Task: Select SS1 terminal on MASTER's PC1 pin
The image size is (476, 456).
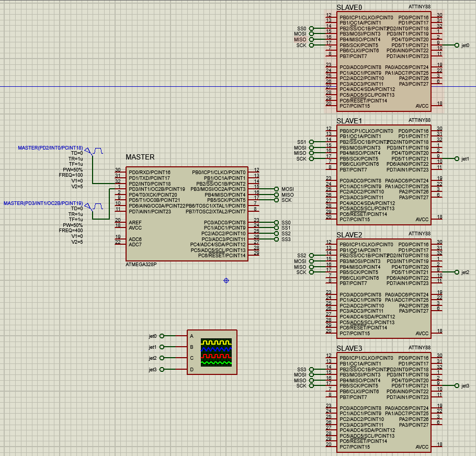Action: 276,228
